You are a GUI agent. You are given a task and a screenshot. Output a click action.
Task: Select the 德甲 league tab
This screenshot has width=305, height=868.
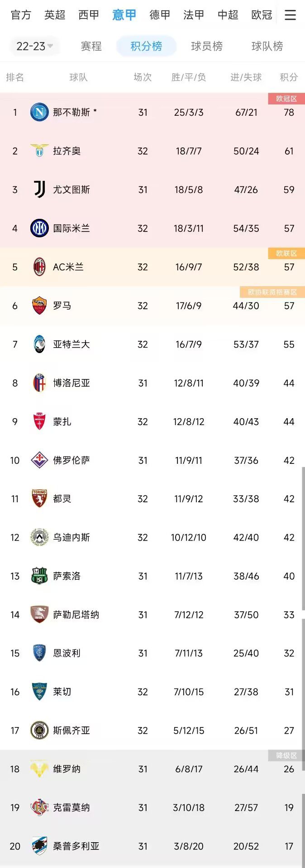pyautogui.click(x=160, y=15)
